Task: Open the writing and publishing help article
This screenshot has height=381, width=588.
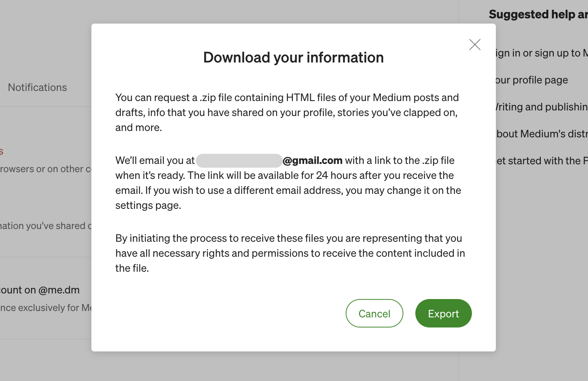Action: tap(542, 107)
